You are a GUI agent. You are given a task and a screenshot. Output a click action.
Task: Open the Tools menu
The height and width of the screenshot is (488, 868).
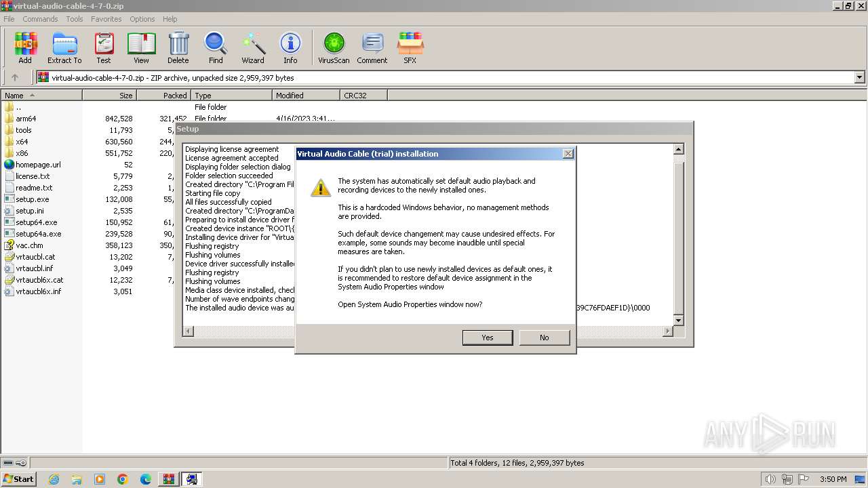pos(75,19)
